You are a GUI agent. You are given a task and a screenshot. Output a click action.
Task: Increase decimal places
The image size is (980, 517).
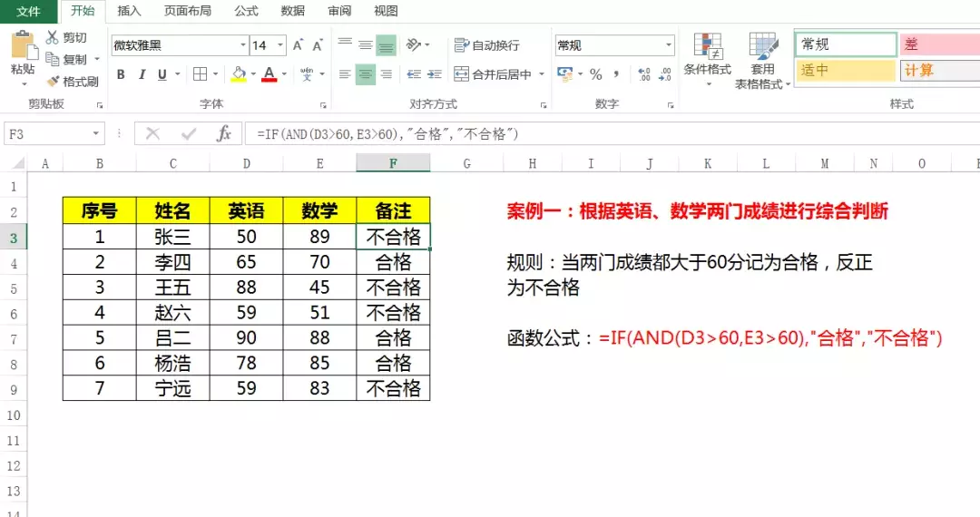[644, 74]
